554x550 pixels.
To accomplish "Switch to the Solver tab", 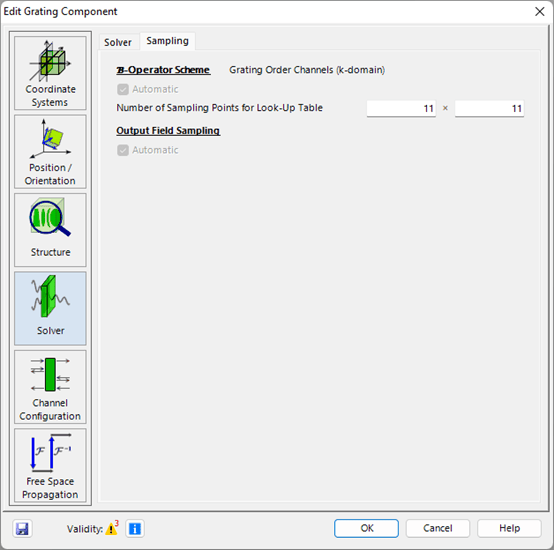I will click(118, 42).
